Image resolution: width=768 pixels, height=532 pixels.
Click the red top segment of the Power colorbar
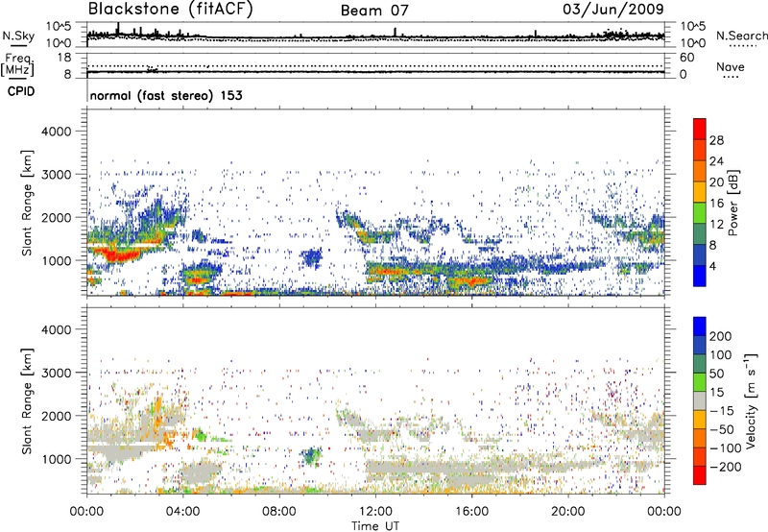pos(700,130)
